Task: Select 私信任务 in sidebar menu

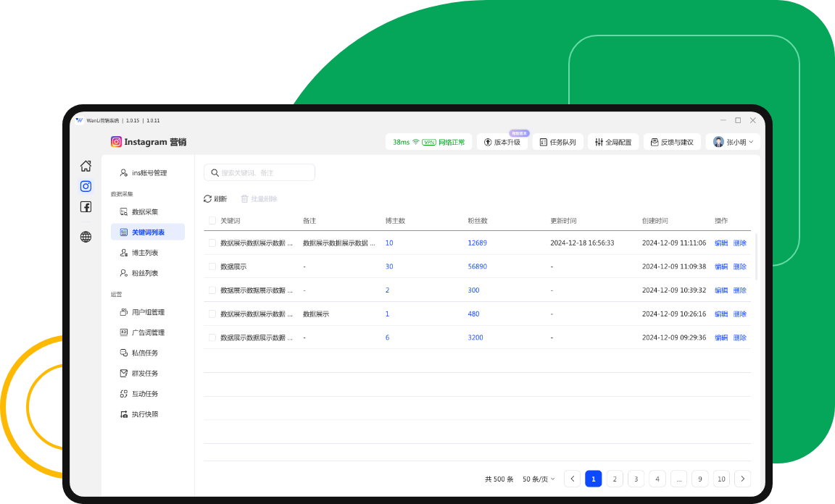Action: (144, 353)
